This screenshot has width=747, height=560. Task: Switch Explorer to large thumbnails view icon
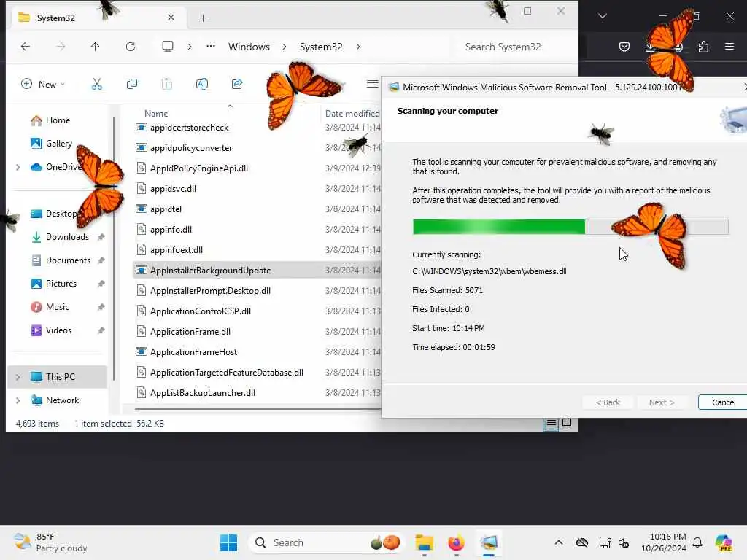coord(567,424)
